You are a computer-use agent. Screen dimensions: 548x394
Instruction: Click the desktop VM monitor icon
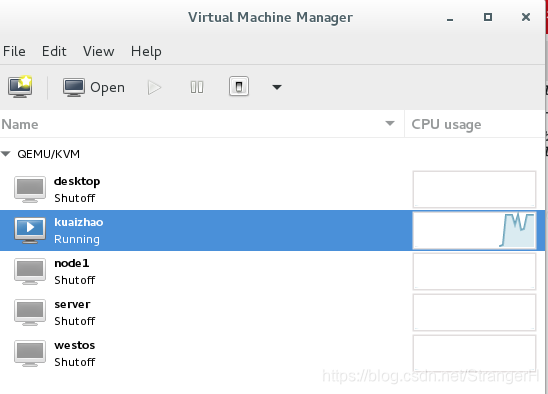coord(30,189)
